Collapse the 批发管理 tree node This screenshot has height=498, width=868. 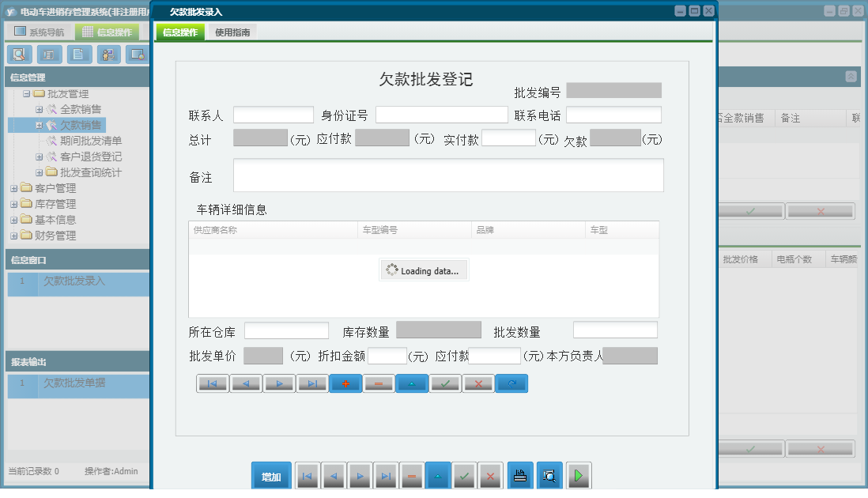pos(26,94)
